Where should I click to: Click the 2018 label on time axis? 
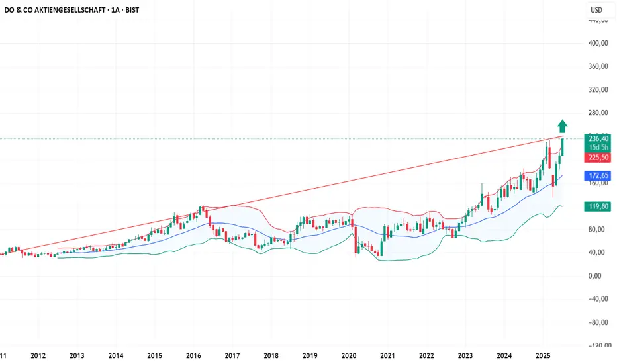pos(271,356)
